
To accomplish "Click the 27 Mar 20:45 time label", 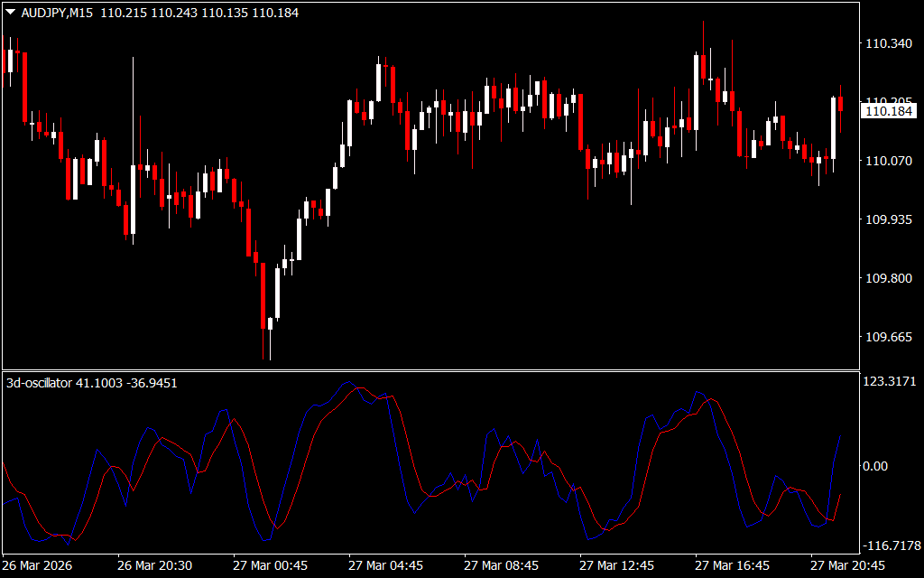I will pyautogui.click(x=847, y=565).
